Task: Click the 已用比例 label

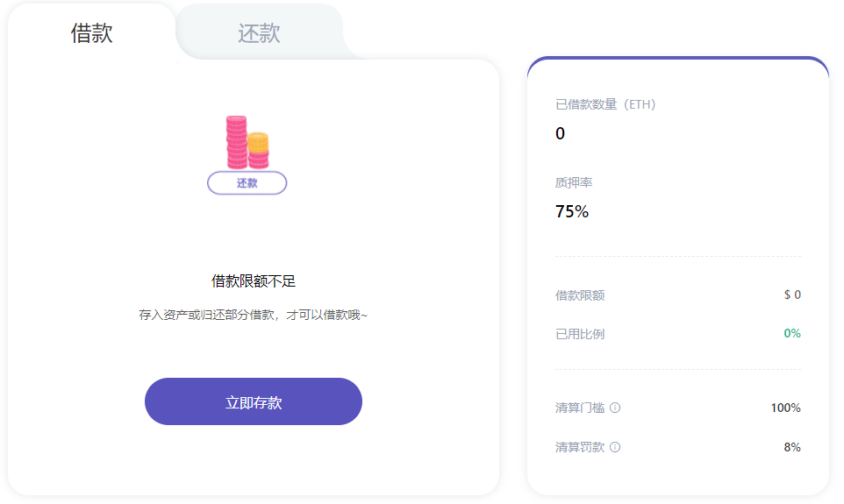Action: pyautogui.click(x=580, y=334)
